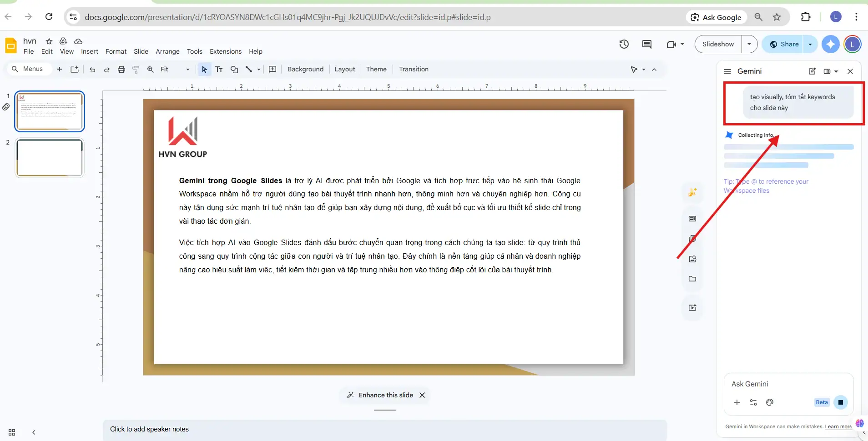
Task: Click the Ask Gemini input field
Action: pos(788,384)
